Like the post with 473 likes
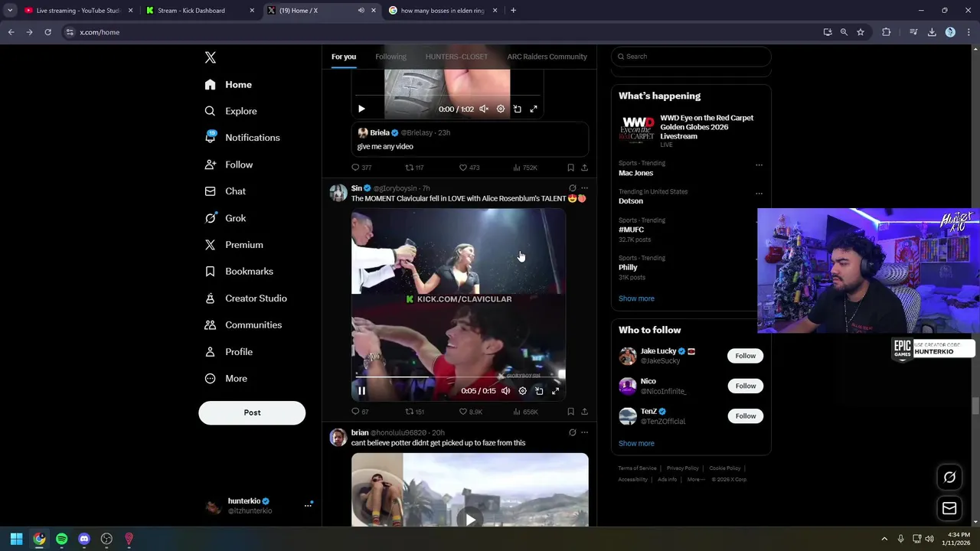Viewport: 980px width, 551px height. pos(469,168)
